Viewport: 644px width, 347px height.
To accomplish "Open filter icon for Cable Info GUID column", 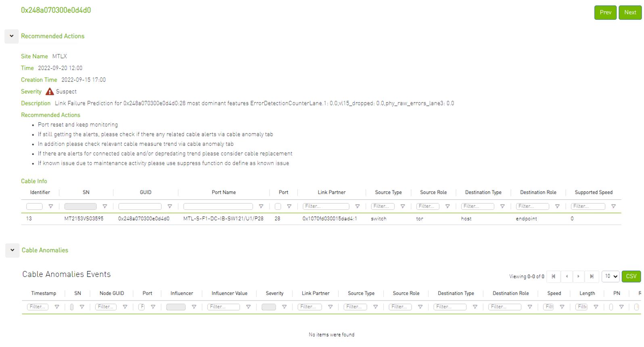I will pyautogui.click(x=169, y=207).
